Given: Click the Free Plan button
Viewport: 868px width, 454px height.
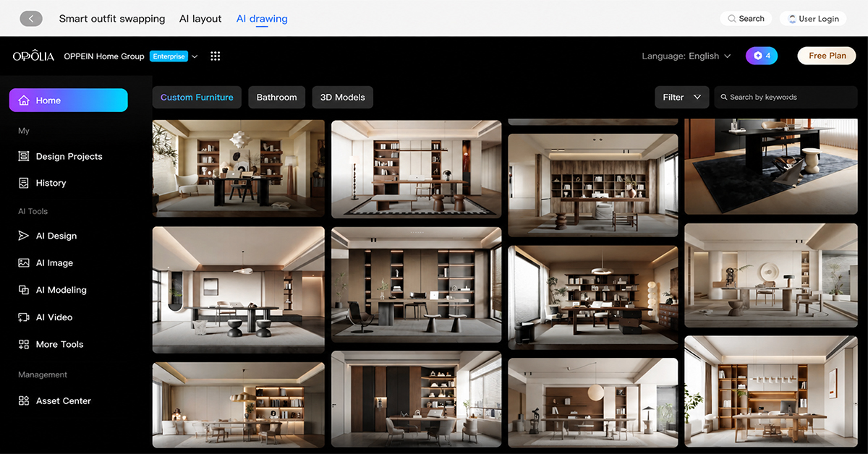Looking at the screenshot, I should tap(827, 56).
